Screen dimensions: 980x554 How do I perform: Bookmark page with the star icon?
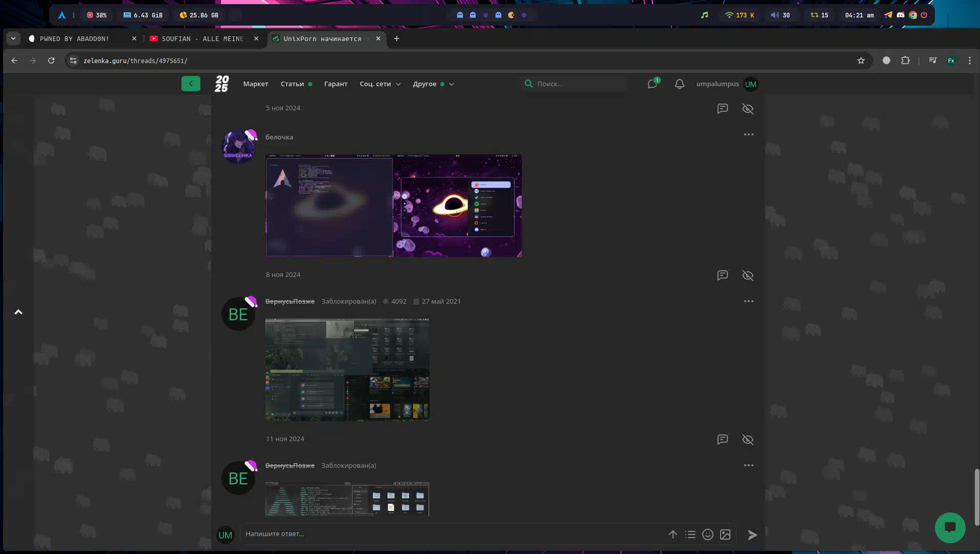click(x=861, y=61)
